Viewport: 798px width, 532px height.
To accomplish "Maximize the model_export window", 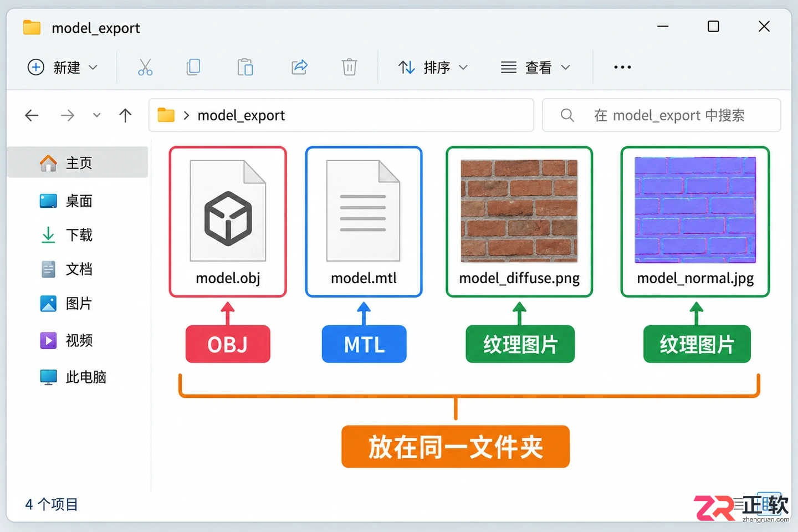I will click(713, 26).
